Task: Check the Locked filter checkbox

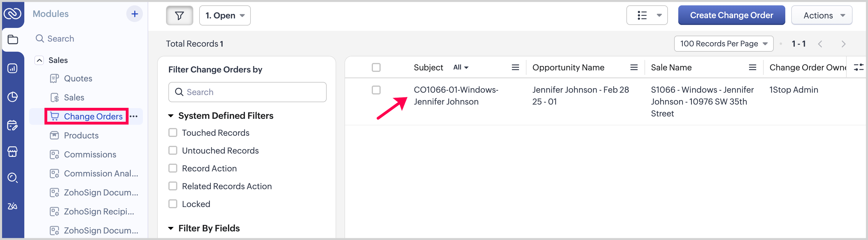Action: click(173, 204)
